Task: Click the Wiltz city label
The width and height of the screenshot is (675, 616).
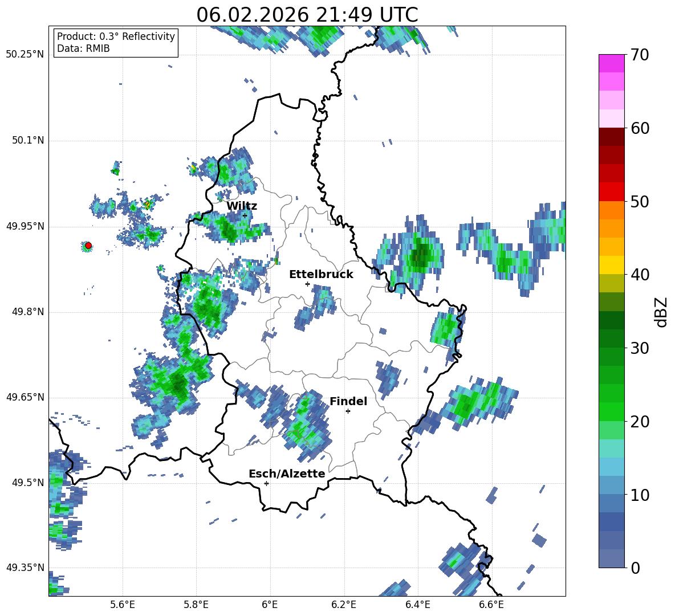Action: click(x=242, y=206)
